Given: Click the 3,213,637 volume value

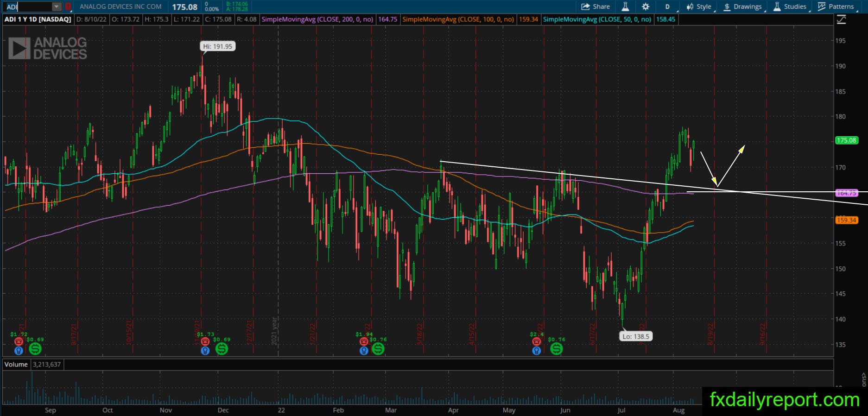Looking at the screenshot, I should (x=46, y=365).
